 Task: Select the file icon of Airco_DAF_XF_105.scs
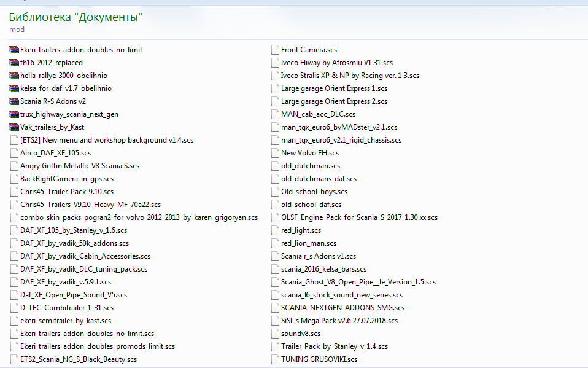click(14, 153)
